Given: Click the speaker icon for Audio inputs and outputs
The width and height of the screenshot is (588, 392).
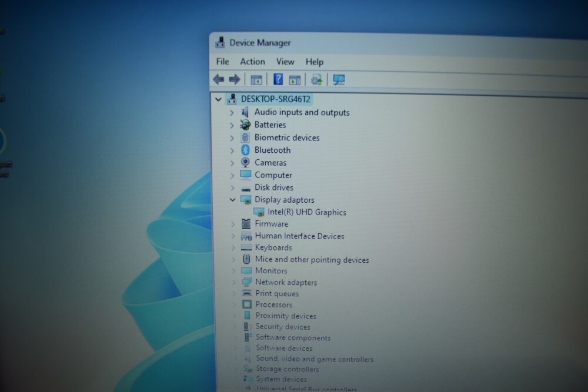Looking at the screenshot, I should coord(245,112).
